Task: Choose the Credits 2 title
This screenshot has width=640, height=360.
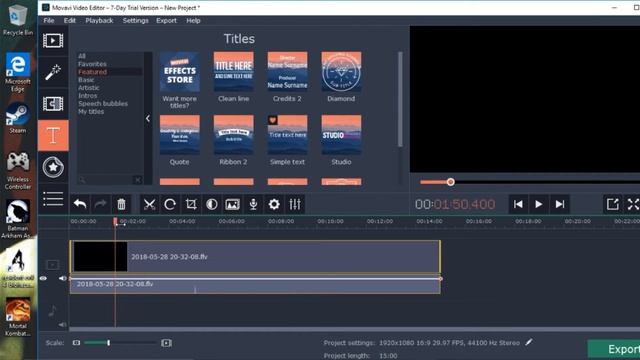Action: [287, 71]
